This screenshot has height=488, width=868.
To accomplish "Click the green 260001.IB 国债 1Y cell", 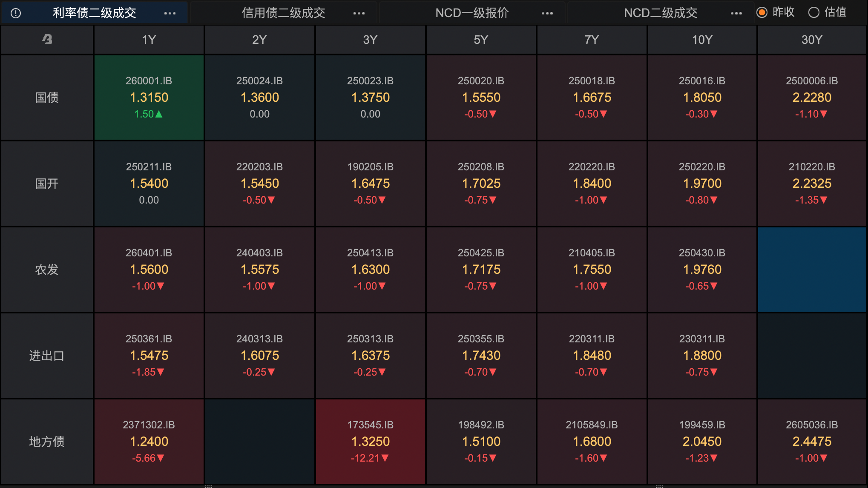I will [149, 98].
